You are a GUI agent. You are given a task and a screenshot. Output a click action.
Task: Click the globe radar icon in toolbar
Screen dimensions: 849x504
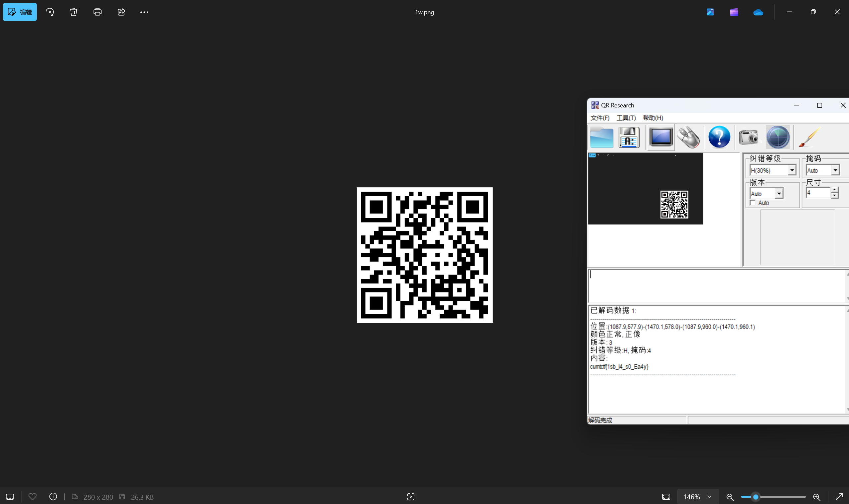coord(778,137)
